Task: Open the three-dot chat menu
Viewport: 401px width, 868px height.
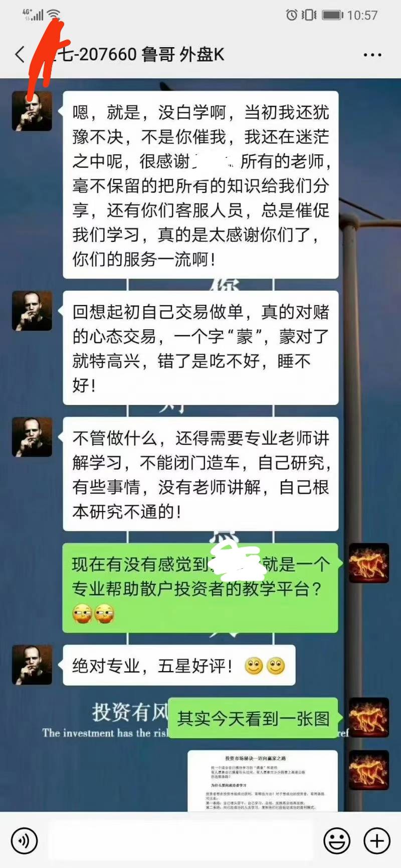Action: click(372, 55)
